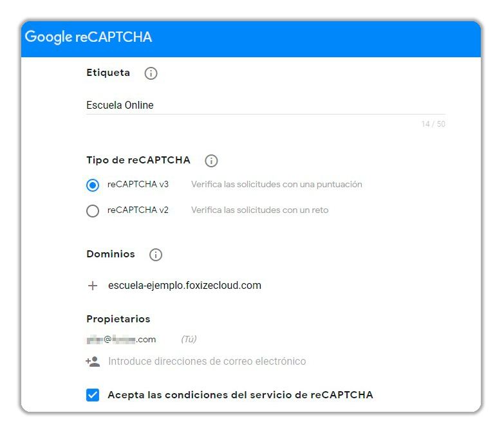This screenshot has height=433, width=504.
Task: Click the reCAPTCHA v3 label text
Action: pyautogui.click(x=138, y=185)
